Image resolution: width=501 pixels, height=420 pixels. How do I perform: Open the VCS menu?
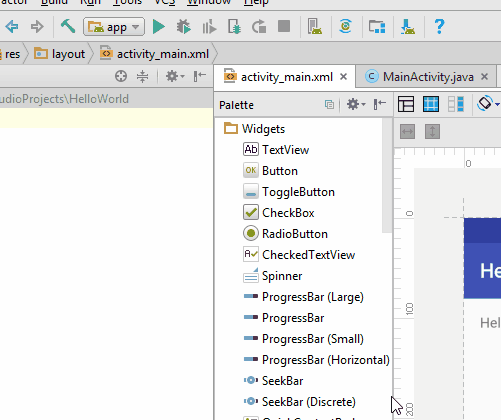[x=165, y=2]
